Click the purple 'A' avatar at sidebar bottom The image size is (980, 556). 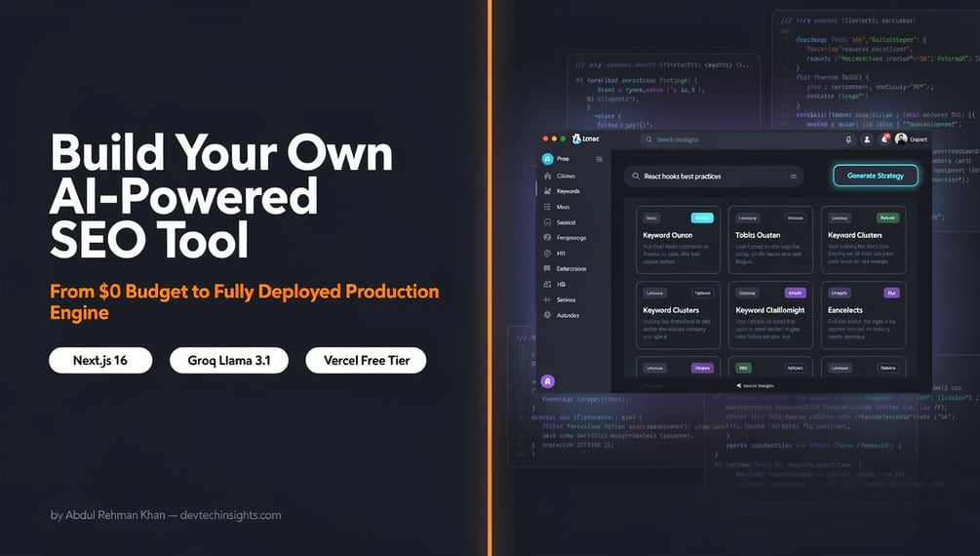(x=547, y=381)
